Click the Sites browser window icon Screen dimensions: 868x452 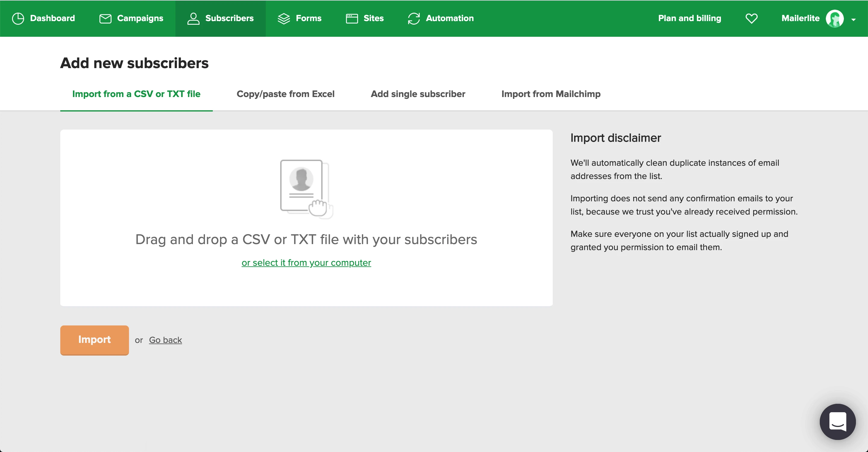tap(352, 18)
